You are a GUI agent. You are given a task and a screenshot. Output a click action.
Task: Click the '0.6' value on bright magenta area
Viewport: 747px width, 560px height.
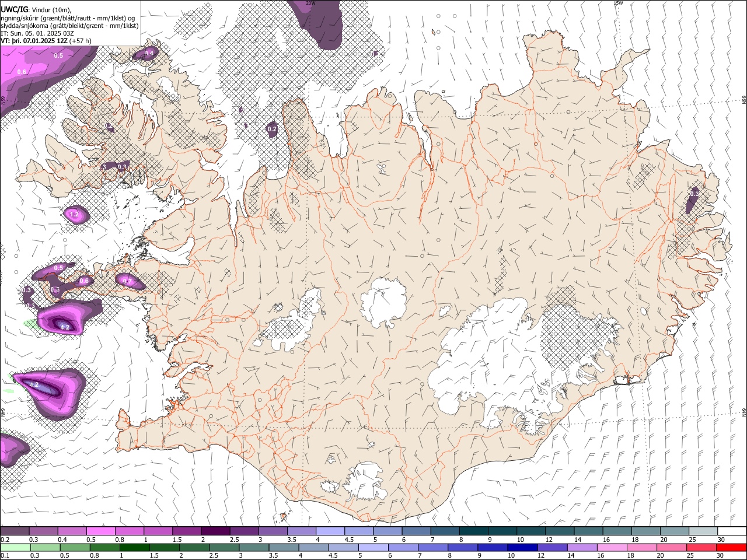pos(22,72)
